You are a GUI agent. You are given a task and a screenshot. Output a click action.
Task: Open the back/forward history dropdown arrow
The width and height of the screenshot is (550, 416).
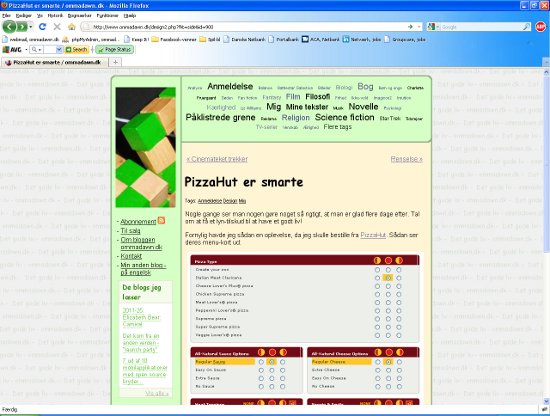click(x=31, y=27)
